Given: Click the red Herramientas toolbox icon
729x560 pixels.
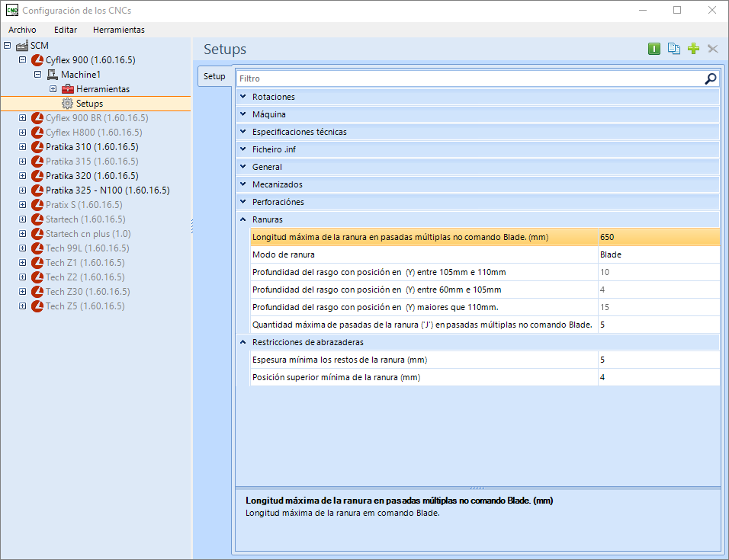Looking at the screenshot, I should 68,88.
